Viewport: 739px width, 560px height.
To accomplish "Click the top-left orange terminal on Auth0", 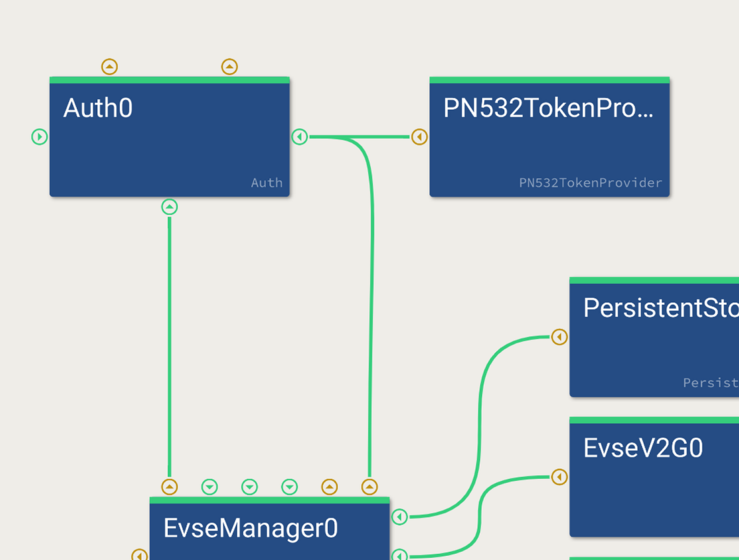I will (109, 67).
